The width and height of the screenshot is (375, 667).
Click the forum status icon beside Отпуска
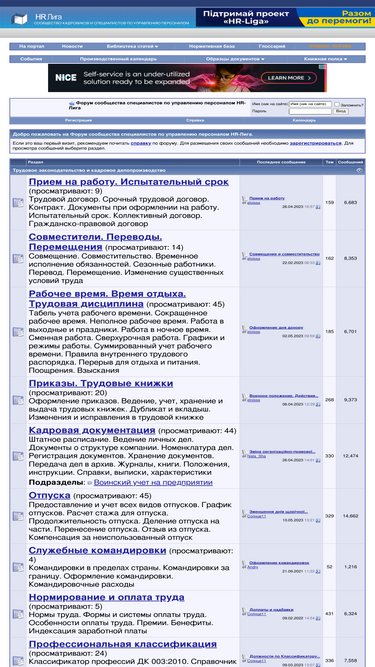click(x=18, y=516)
